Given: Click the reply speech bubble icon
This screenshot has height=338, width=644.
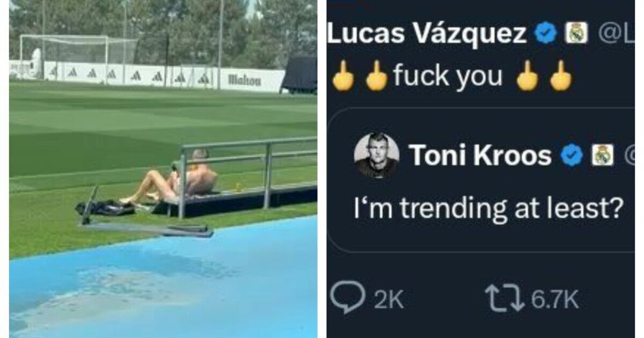Looking at the screenshot, I should point(348,298).
